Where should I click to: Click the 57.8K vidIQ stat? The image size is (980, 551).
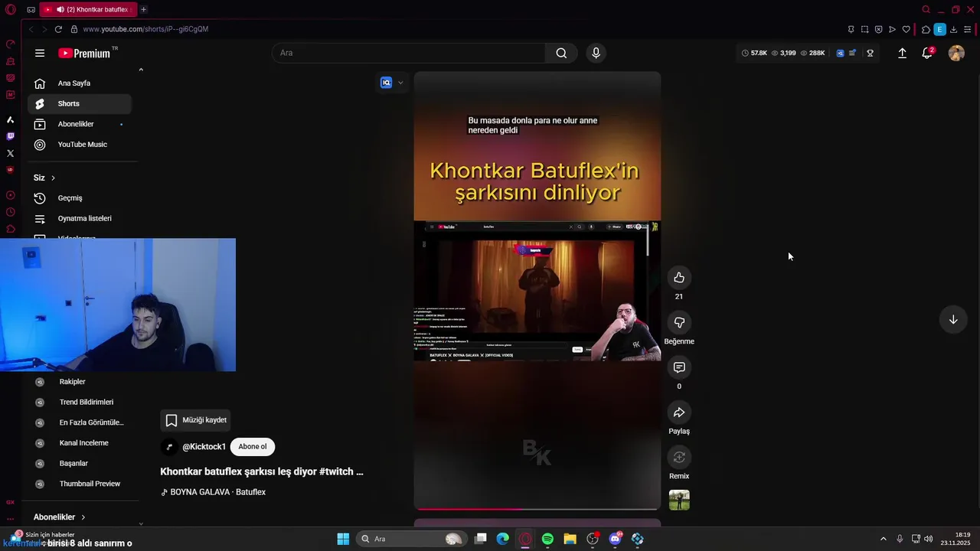pyautogui.click(x=754, y=53)
